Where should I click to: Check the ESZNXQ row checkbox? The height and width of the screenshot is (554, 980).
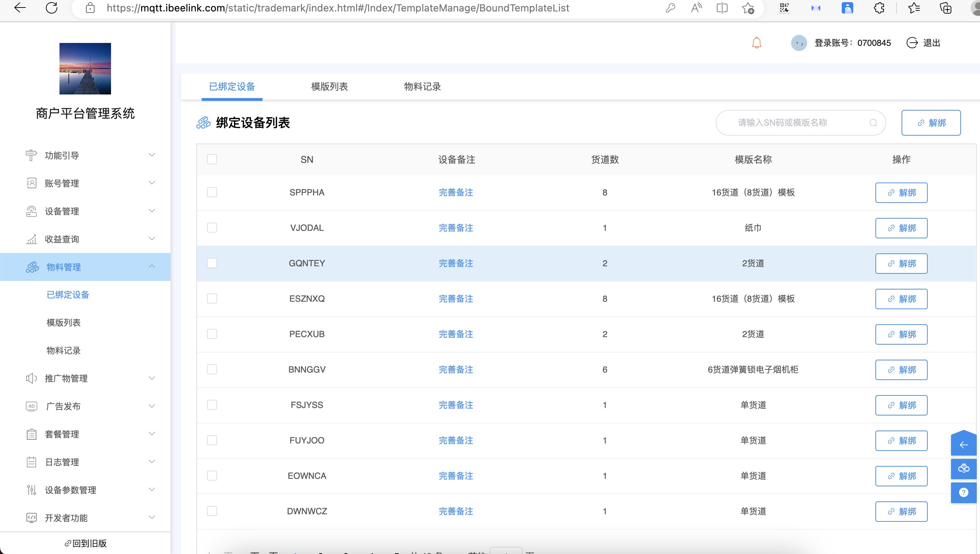[x=212, y=298]
